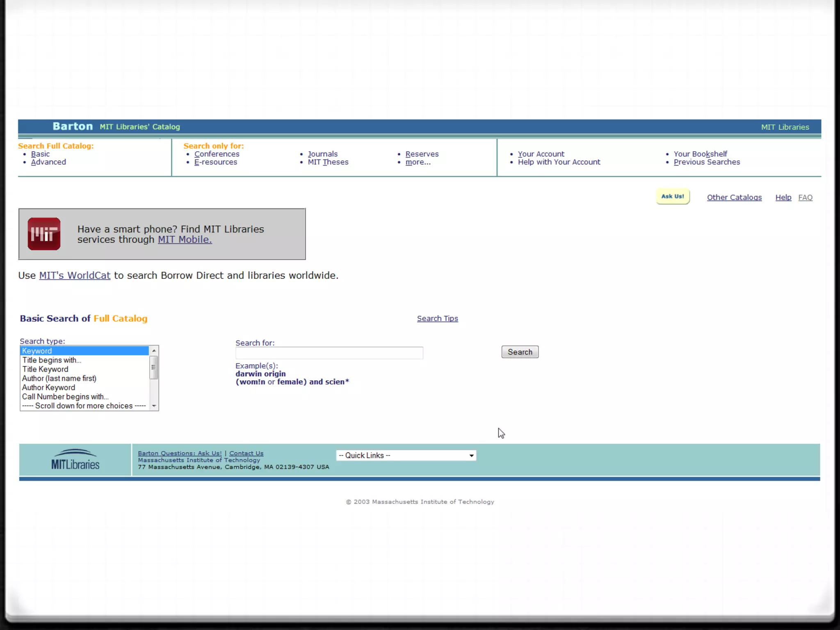The image size is (840, 630).
Task: Open MIT Theses search
Action: 328,162
